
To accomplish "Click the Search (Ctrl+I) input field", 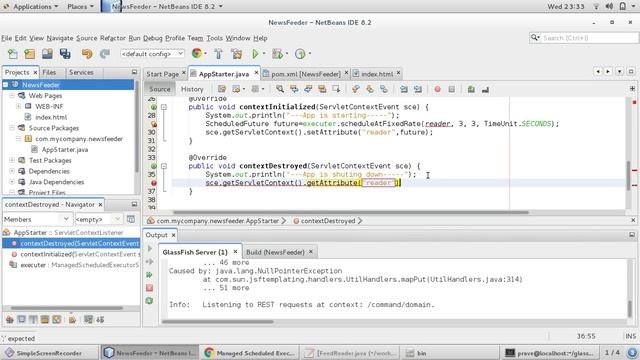I will (588, 38).
